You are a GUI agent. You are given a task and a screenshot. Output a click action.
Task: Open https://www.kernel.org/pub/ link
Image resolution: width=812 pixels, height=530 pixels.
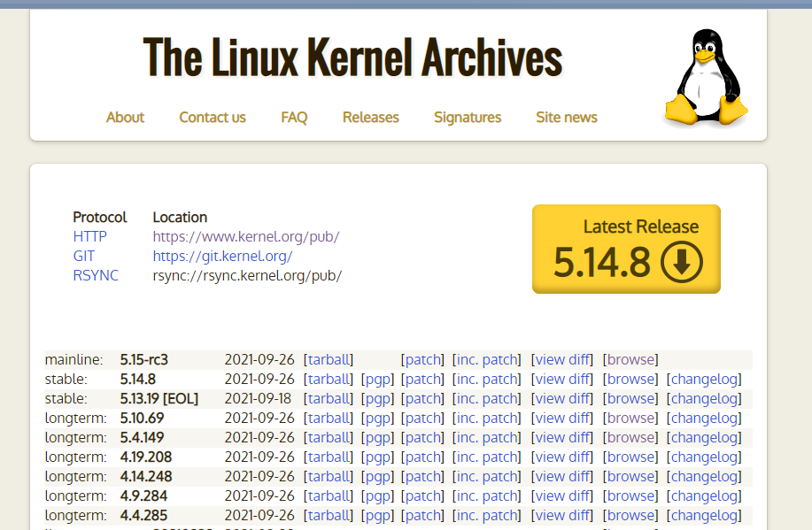click(246, 236)
